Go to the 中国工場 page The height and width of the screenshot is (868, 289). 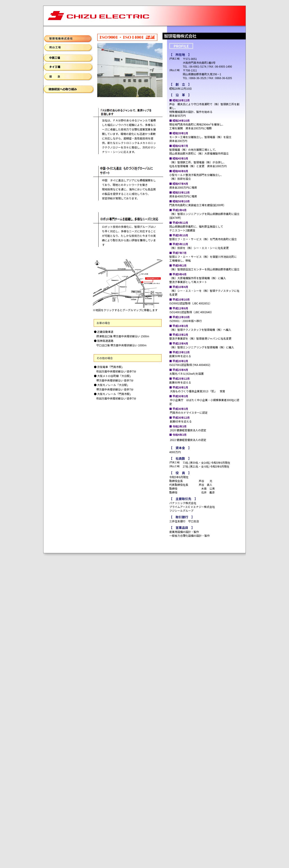tap(68, 58)
